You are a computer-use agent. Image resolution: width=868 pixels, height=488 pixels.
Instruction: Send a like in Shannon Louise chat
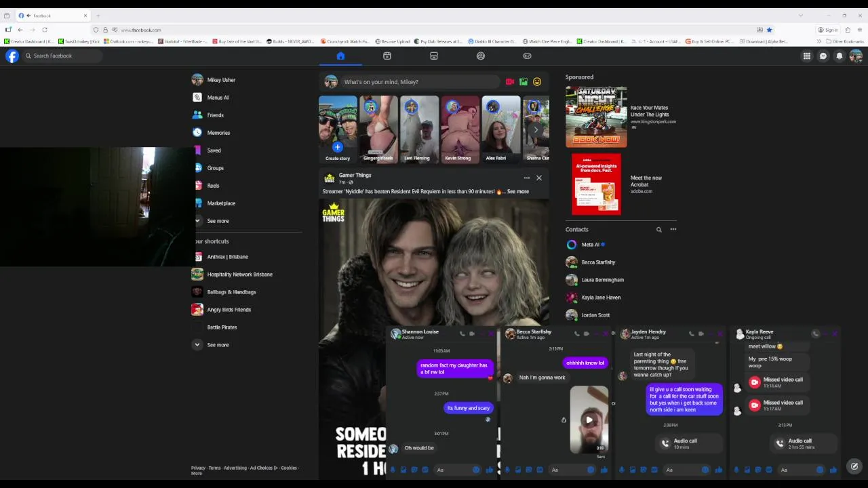click(x=490, y=470)
